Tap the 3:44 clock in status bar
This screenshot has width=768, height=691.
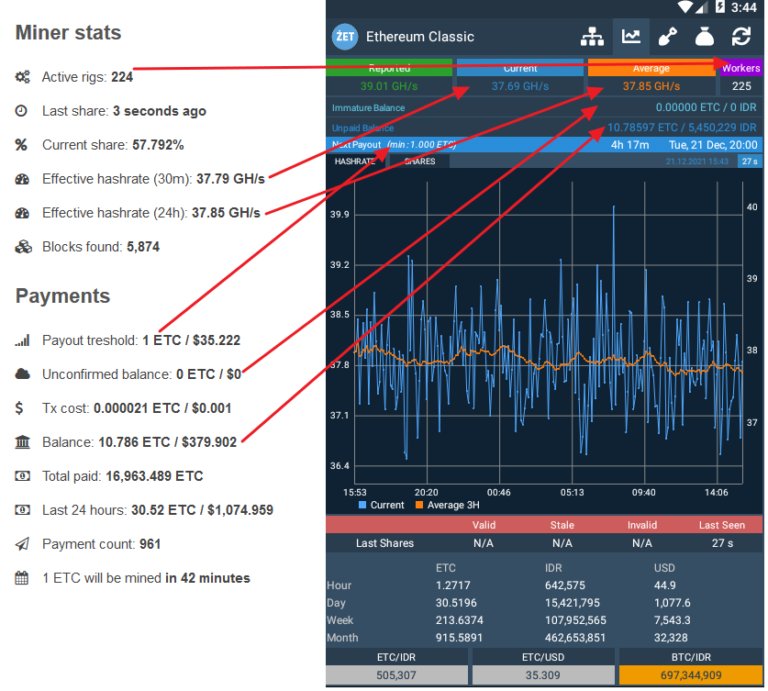(744, 7)
